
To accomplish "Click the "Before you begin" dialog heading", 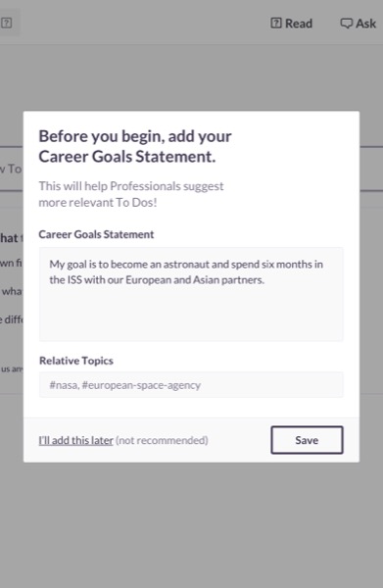I will tap(135, 146).
